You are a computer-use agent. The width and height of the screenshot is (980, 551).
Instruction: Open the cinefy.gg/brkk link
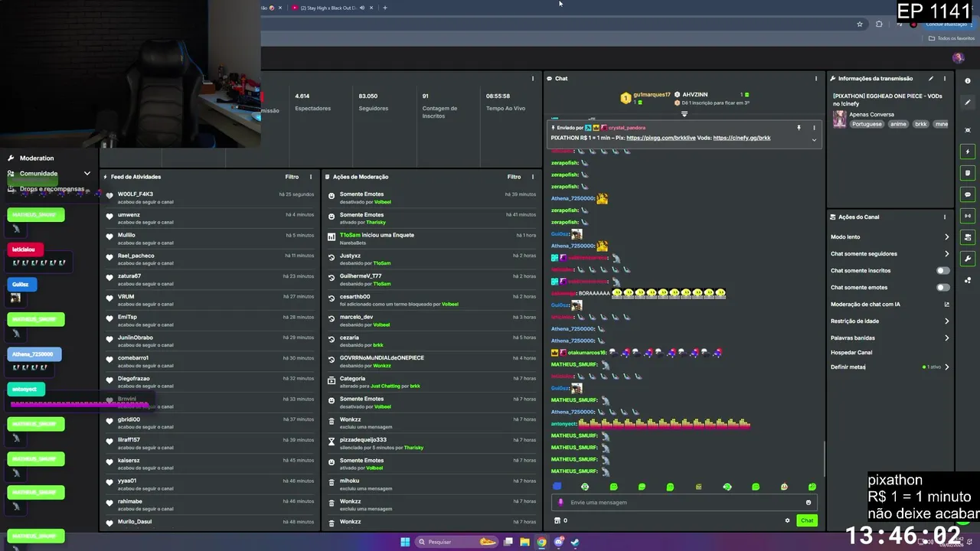tap(742, 138)
